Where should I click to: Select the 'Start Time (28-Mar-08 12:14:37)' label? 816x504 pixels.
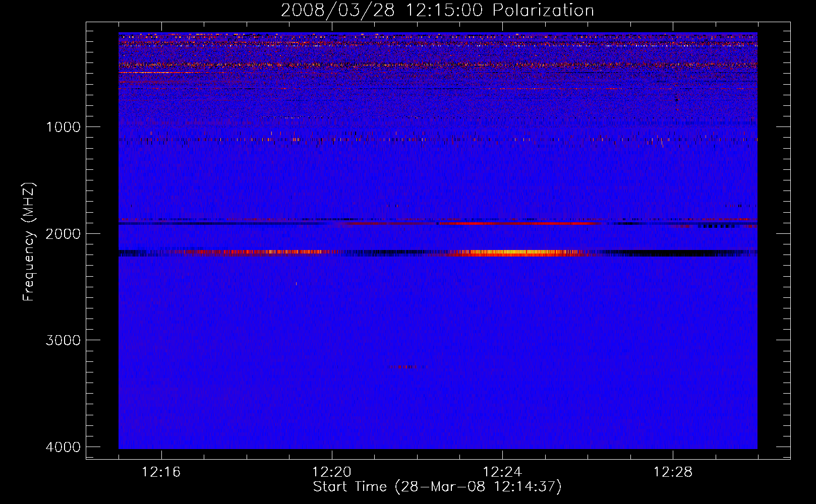click(x=437, y=487)
